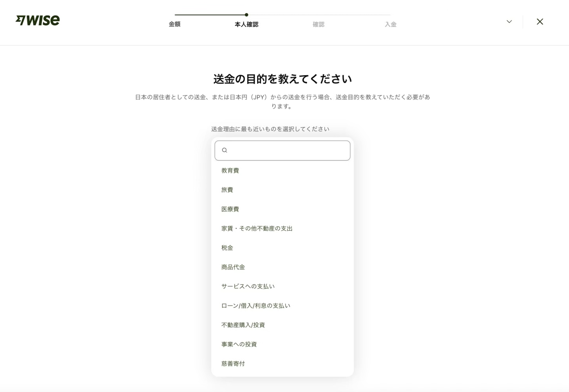
Task: Click the search magnifier icon
Action: tap(224, 150)
